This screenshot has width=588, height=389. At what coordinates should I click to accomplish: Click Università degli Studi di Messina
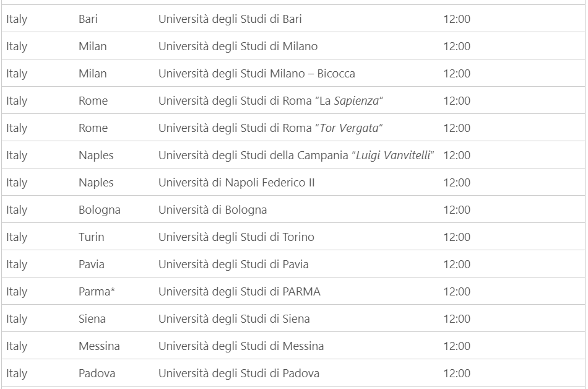pos(241,346)
